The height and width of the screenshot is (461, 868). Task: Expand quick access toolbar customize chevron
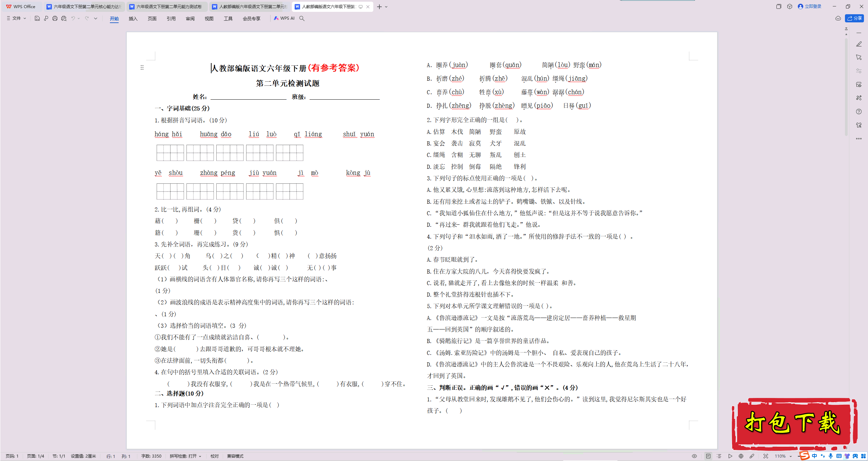pyautogui.click(x=96, y=18)
